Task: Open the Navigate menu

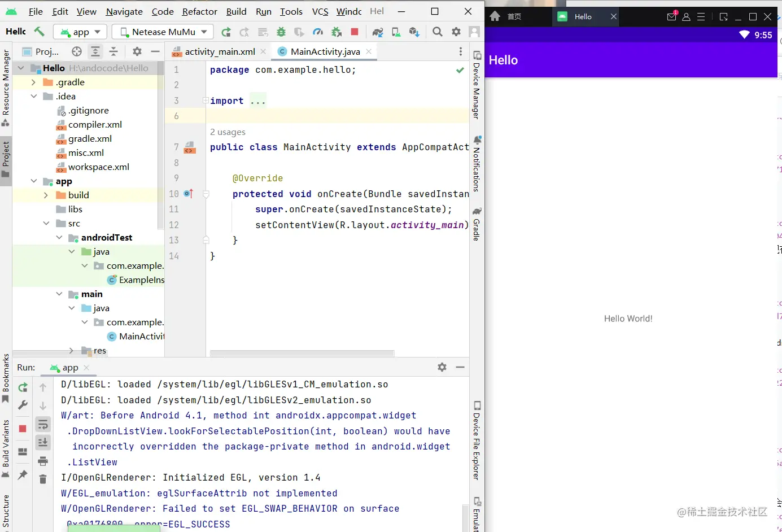Action: [124, 11]
